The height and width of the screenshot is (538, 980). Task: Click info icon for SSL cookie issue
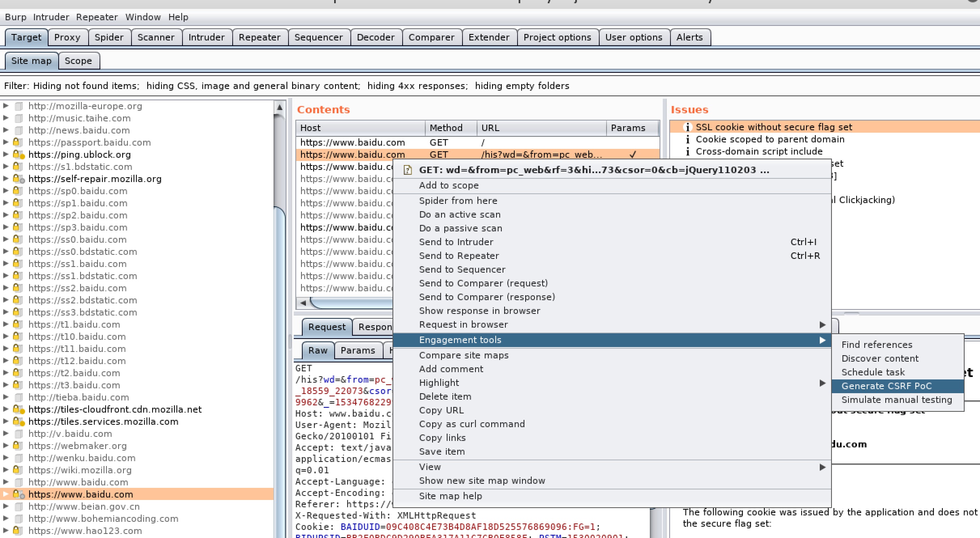[x=687, y=127]
